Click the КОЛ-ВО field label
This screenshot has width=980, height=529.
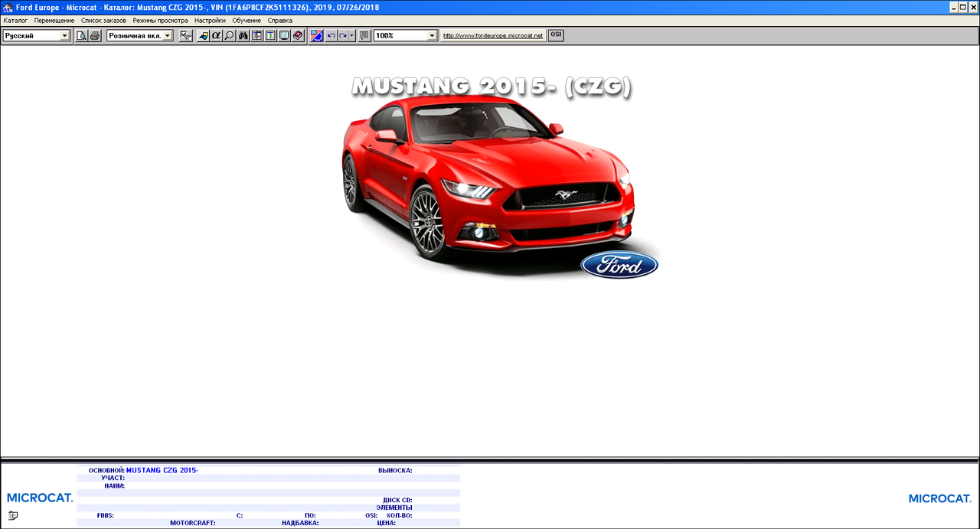click(x=400, y=515)
